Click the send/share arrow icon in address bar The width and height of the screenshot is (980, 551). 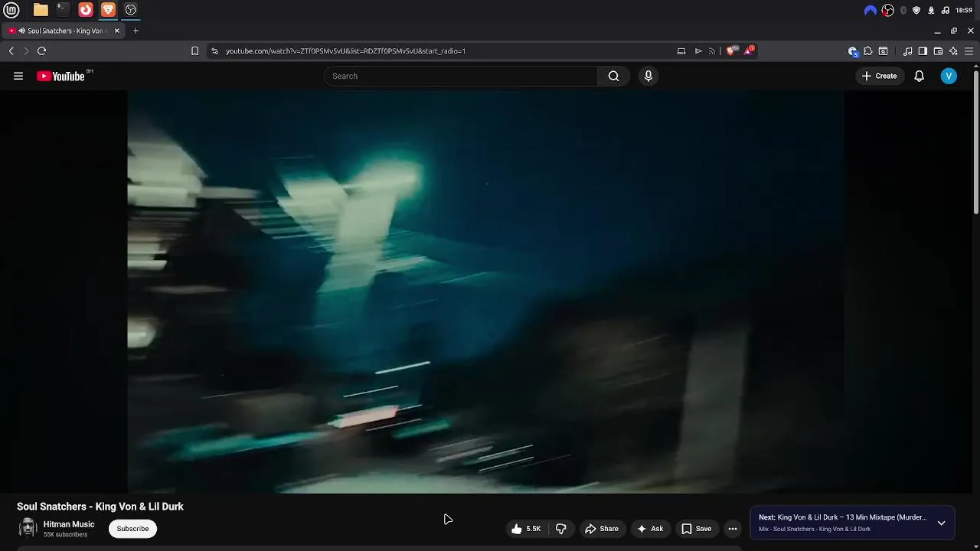click(698, 51)
